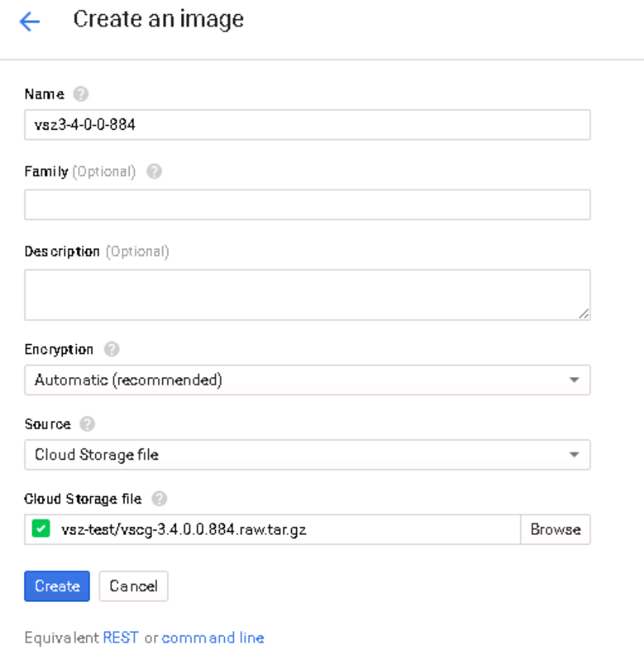Show help for Cloud Storage file
This screenshot has height=669, width=644.
click(159, 499)
